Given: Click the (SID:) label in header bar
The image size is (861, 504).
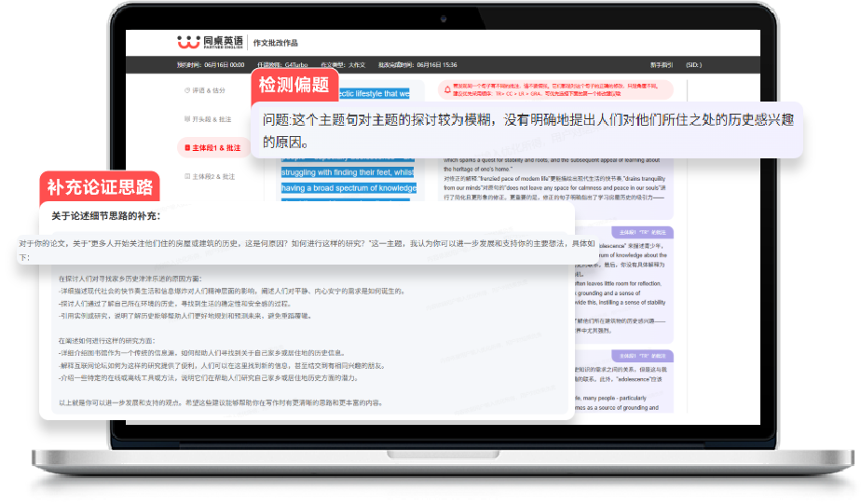Looking at the screenshot, I should 692,65.
